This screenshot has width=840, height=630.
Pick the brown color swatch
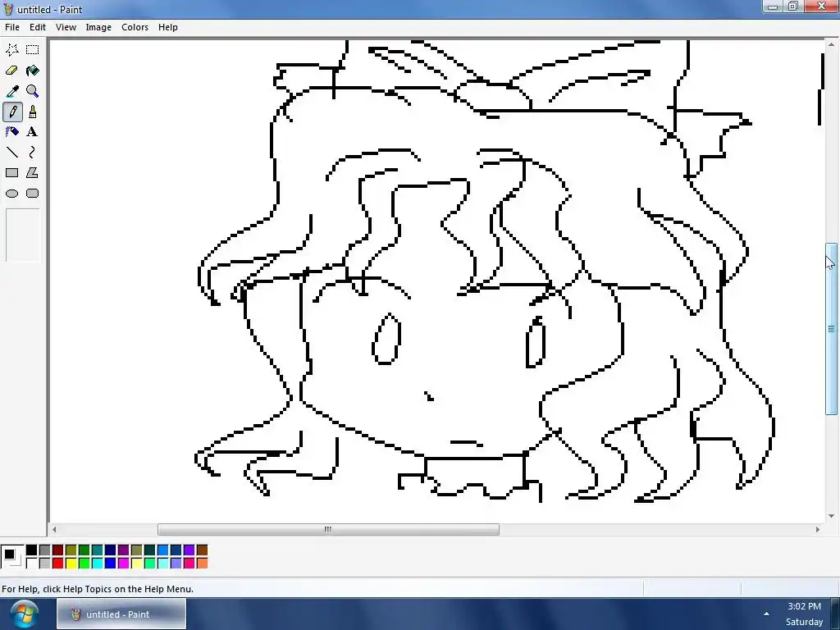coord(202,550)
